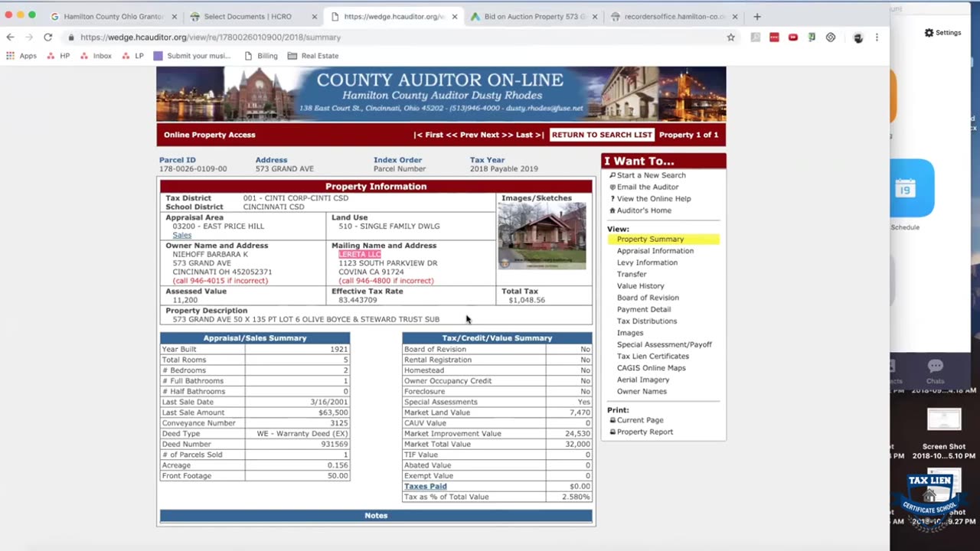The width and height of the screenshot is (980, 551).
Task: Open the Chrome three-dot menu
Action: point(877,37)
